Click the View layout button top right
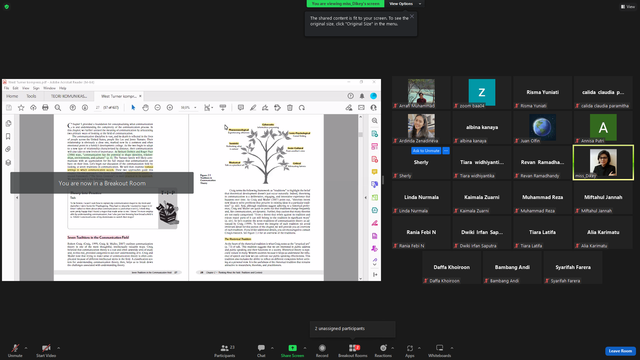 point(628,7)
